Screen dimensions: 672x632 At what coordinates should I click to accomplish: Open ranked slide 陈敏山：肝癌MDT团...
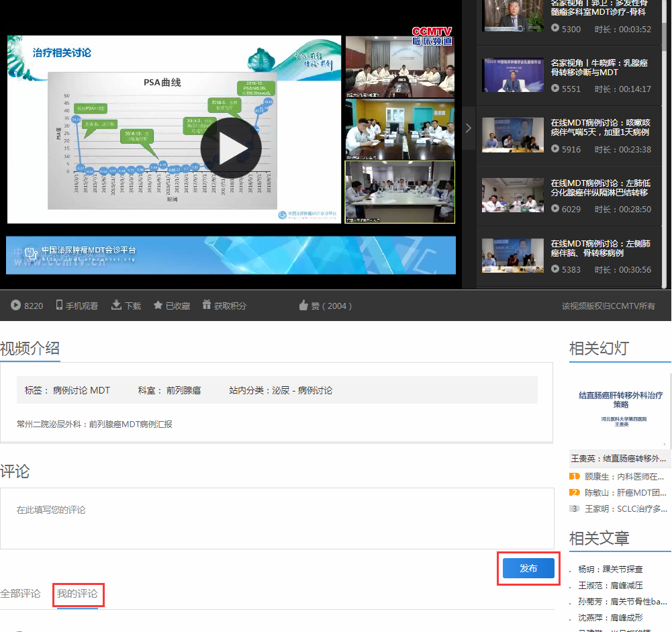pos(626,493)
